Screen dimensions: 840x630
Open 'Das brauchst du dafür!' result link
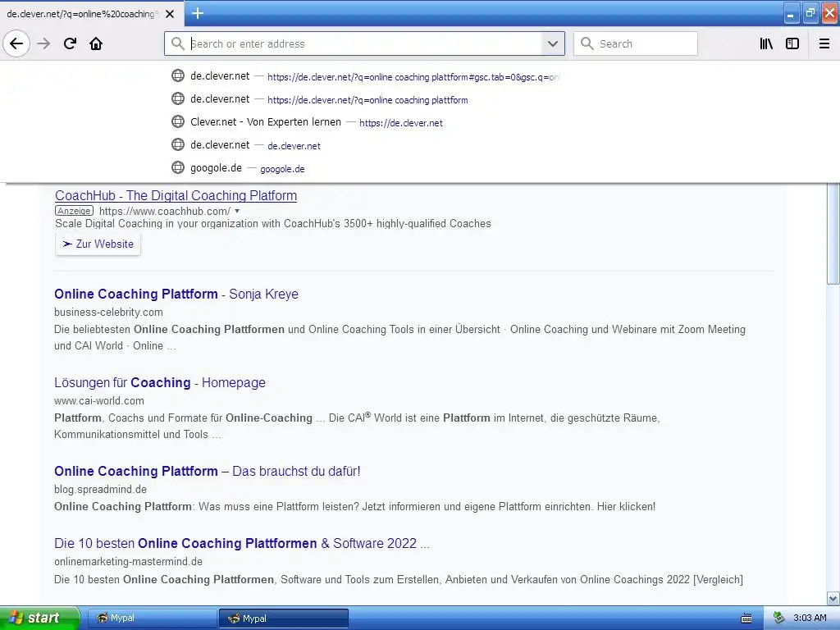tap(208, 472)
